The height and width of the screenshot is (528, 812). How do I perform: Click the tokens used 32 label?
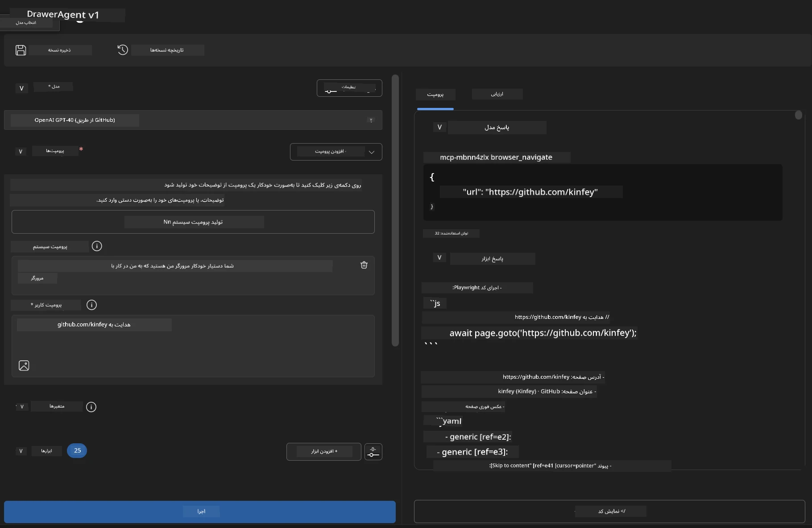(x=452, y=233)
